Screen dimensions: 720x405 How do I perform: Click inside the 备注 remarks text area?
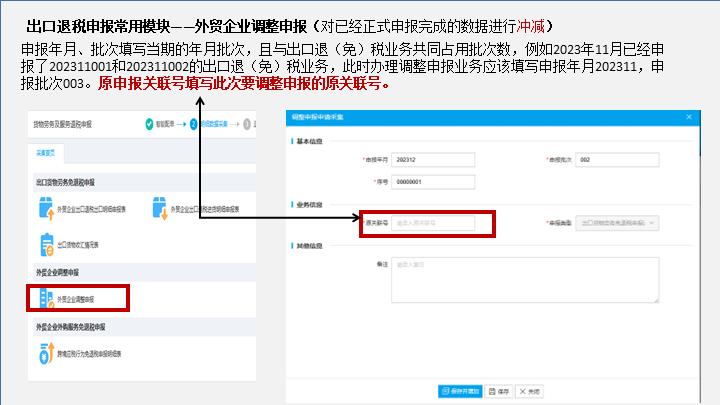[x=525, y=280]
